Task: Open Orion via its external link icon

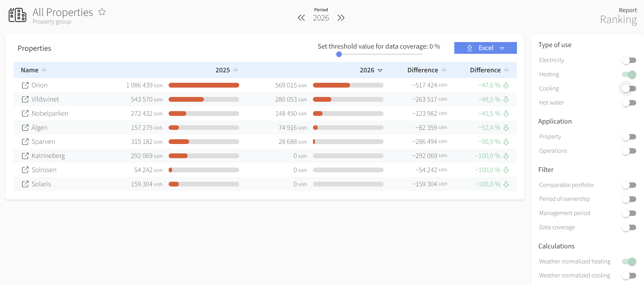Action: [25, 85]
